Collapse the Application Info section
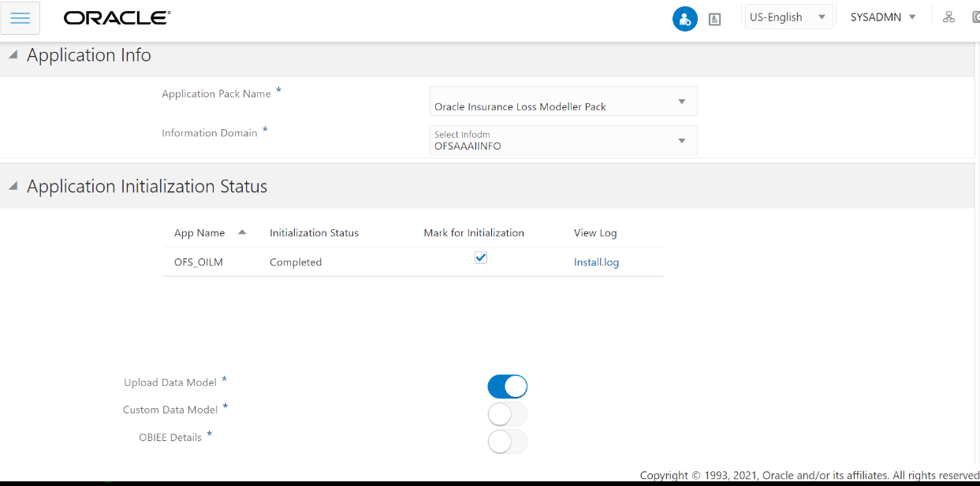Screen dimensions: 980x486 point(13,55)
